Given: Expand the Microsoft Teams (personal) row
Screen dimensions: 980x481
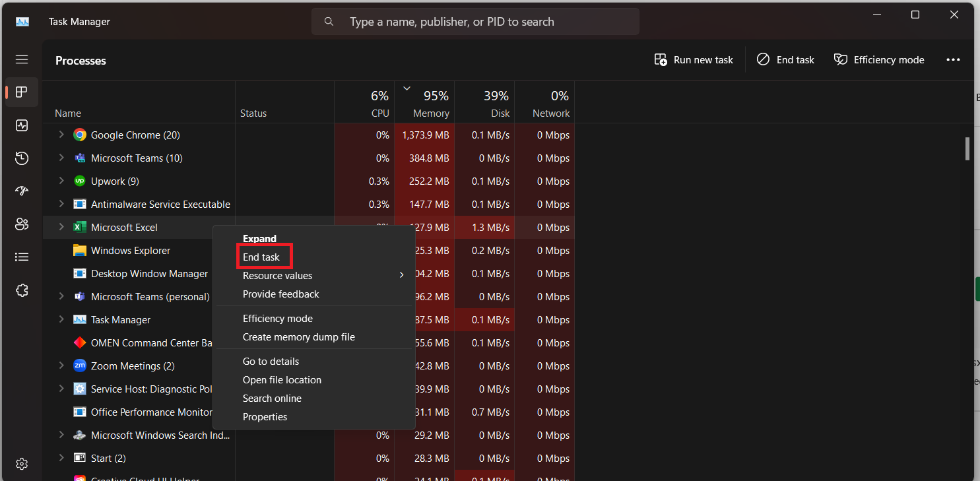Looking at the screenshot, I should tap(61, 296).
